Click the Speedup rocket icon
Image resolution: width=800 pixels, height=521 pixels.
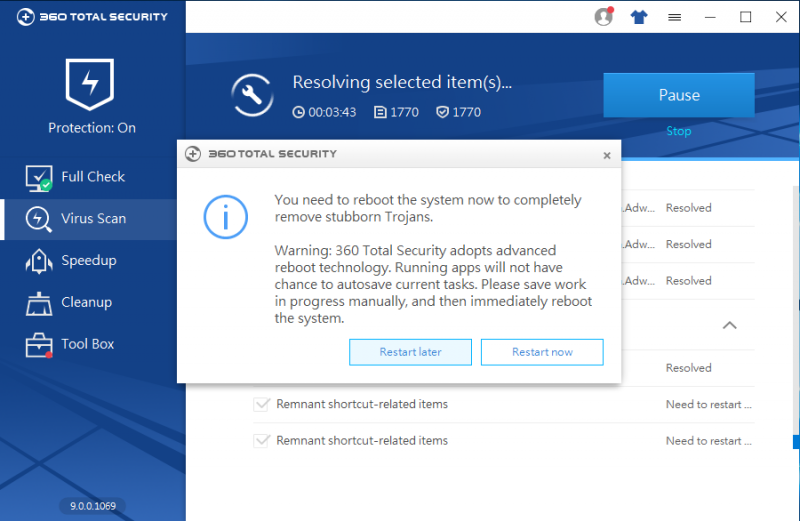38,261
